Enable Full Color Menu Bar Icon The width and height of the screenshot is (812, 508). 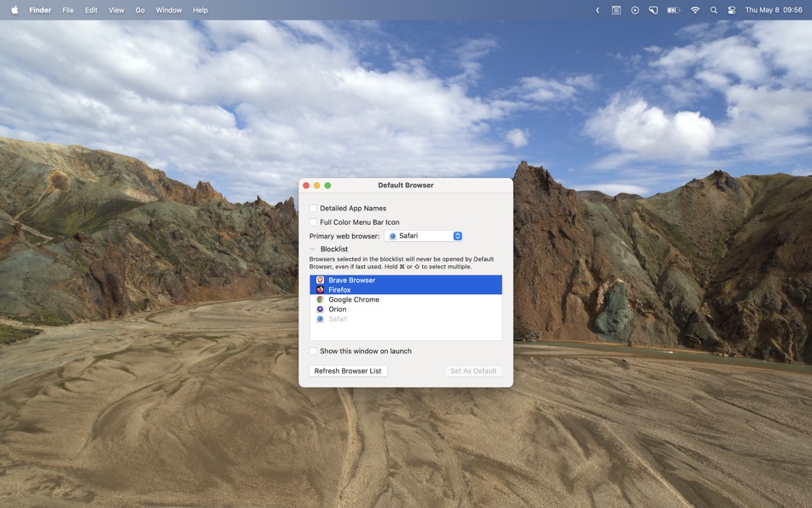313,222
